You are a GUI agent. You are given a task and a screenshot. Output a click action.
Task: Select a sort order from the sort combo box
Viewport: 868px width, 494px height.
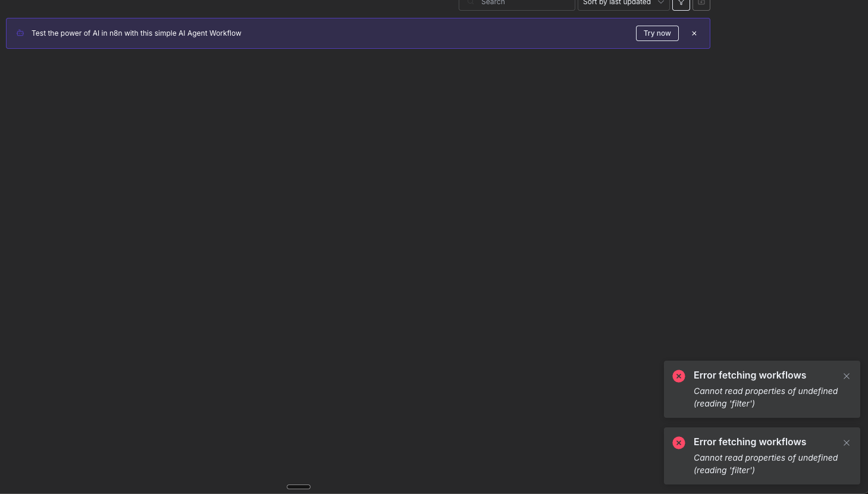point(623,3)
